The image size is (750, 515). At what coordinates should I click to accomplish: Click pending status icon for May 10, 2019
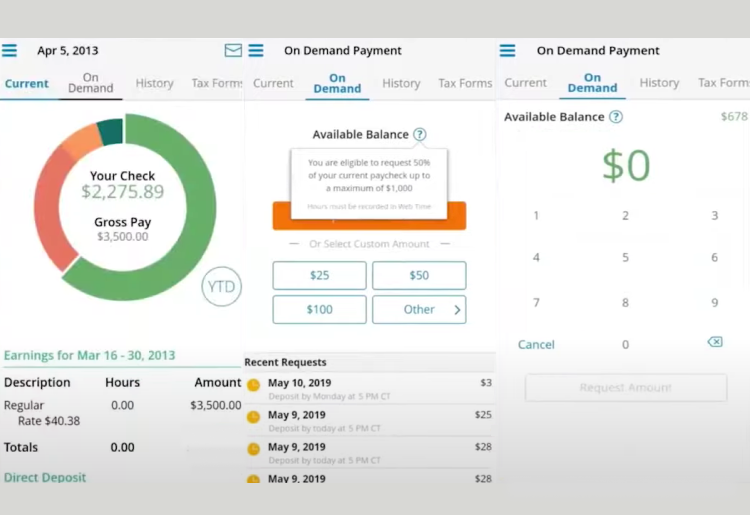coord(253,385)
